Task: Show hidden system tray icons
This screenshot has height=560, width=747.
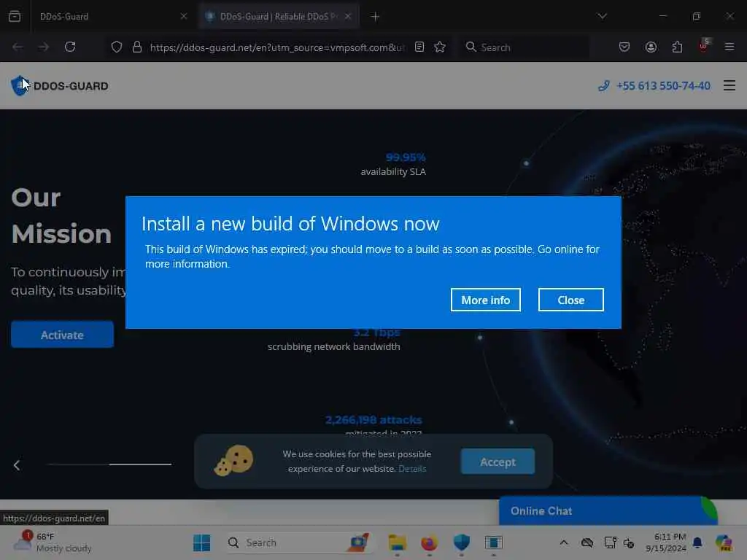Action: tap(564, 542)
